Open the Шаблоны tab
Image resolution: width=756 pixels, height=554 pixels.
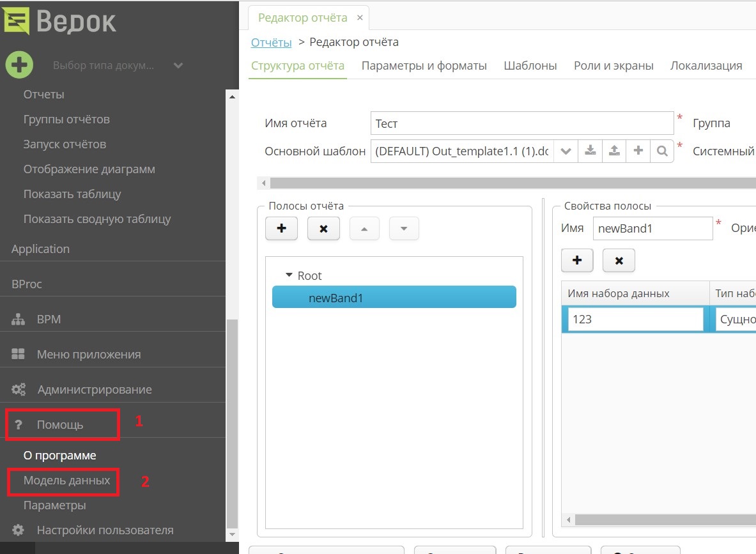[530, 66]
